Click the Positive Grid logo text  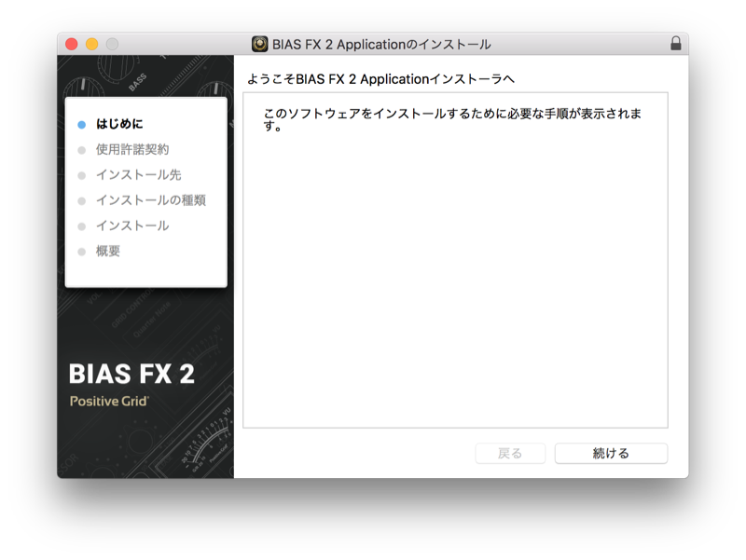(109, 402)
